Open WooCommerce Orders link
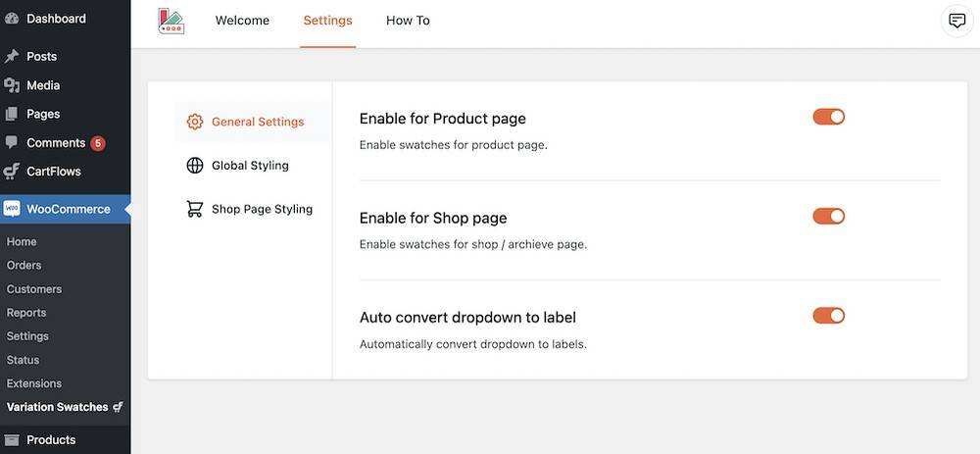The height and width of the screenshot is (454, 980). point(24,265)
